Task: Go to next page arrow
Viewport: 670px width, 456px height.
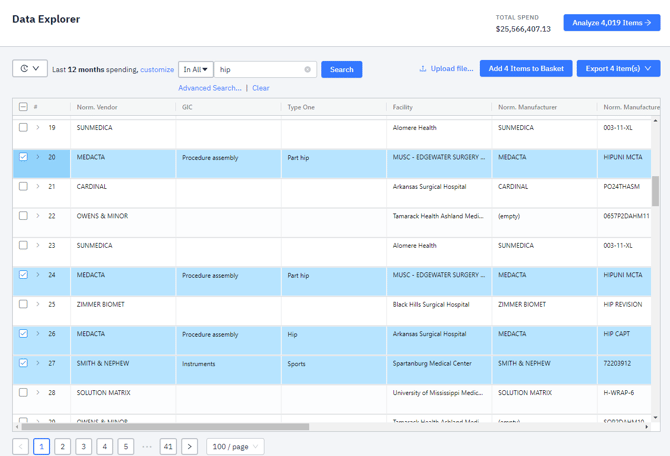Action: 189,446
